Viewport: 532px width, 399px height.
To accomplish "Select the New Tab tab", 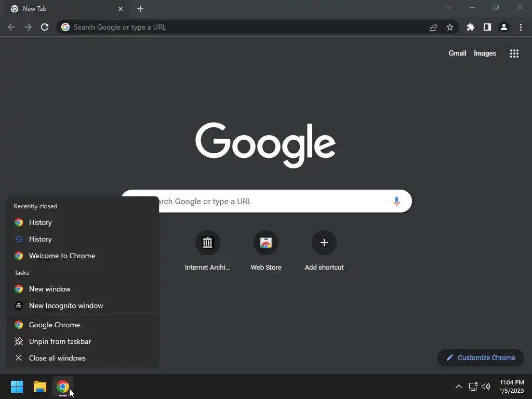I will tap(66, 9).
